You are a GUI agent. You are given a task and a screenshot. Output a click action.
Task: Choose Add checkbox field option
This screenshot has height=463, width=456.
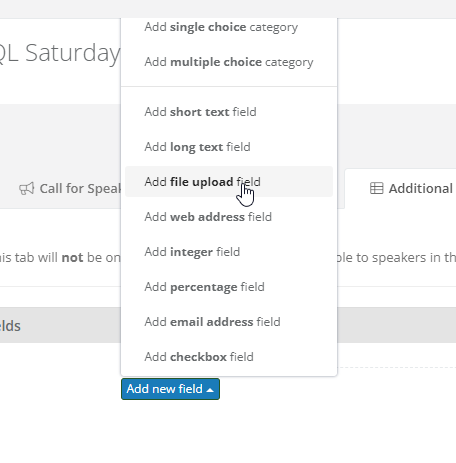point(229,357)
